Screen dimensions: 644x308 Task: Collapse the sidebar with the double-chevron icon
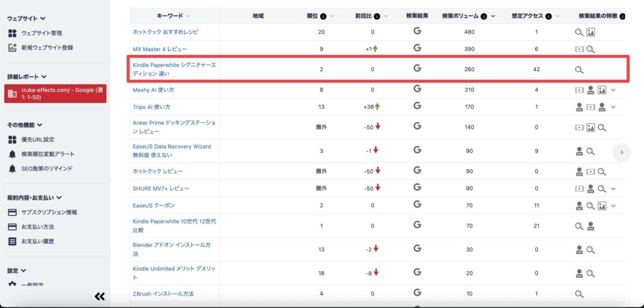99,297
